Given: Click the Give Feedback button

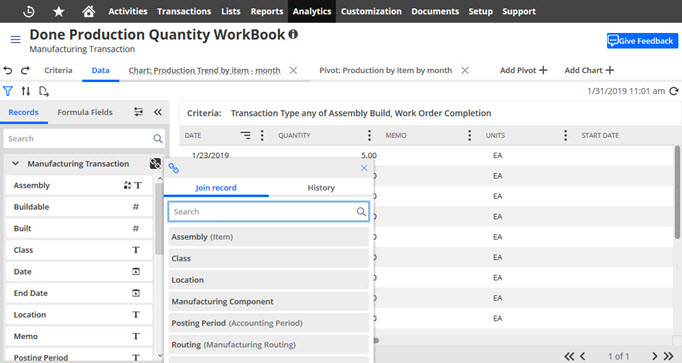Looking at the screenshot, I should click(642, 41).
